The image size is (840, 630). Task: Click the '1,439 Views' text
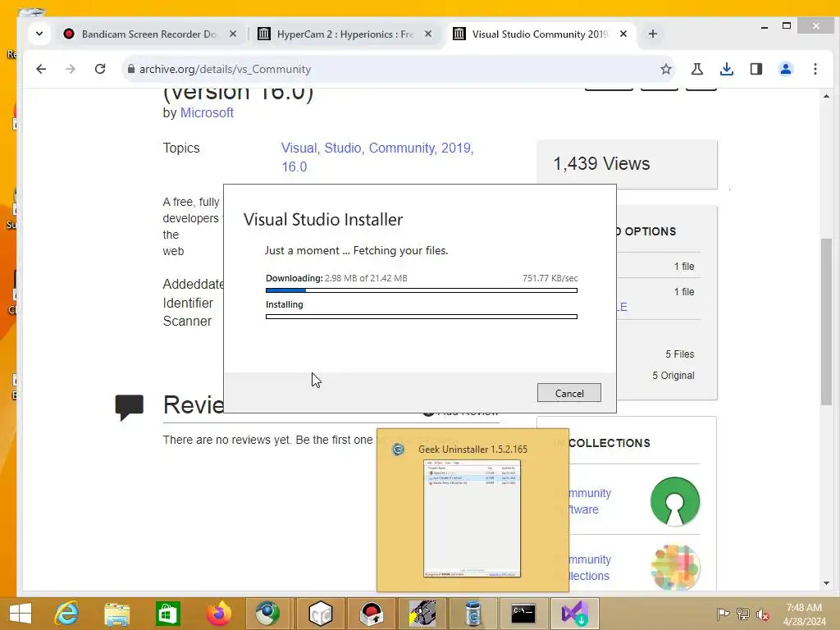[x=601, y=163]
